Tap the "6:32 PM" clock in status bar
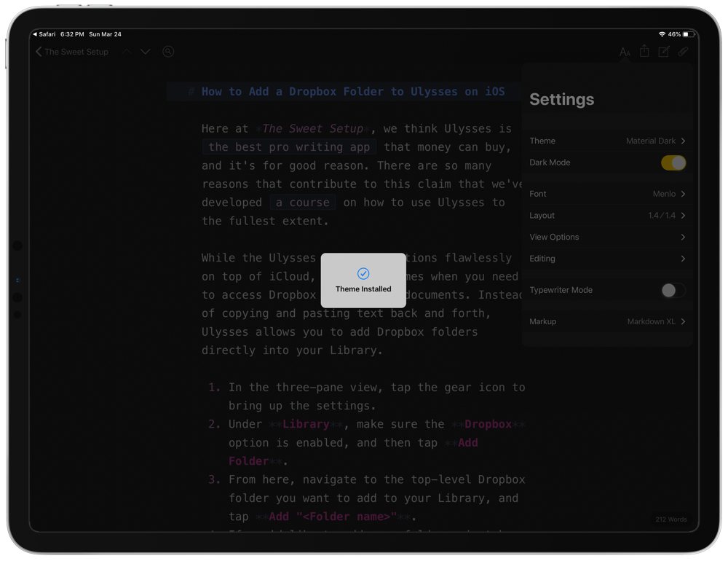 coord(72,34)
